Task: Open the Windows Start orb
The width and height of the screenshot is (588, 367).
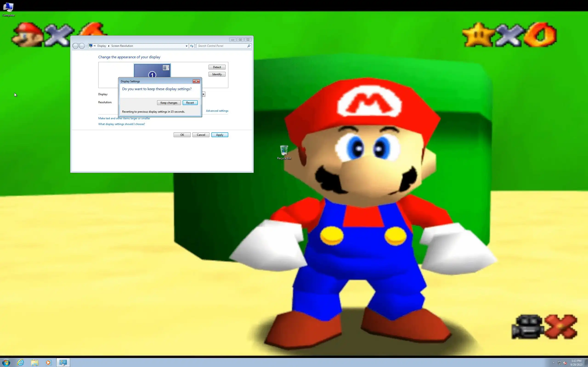Action: 6,362
